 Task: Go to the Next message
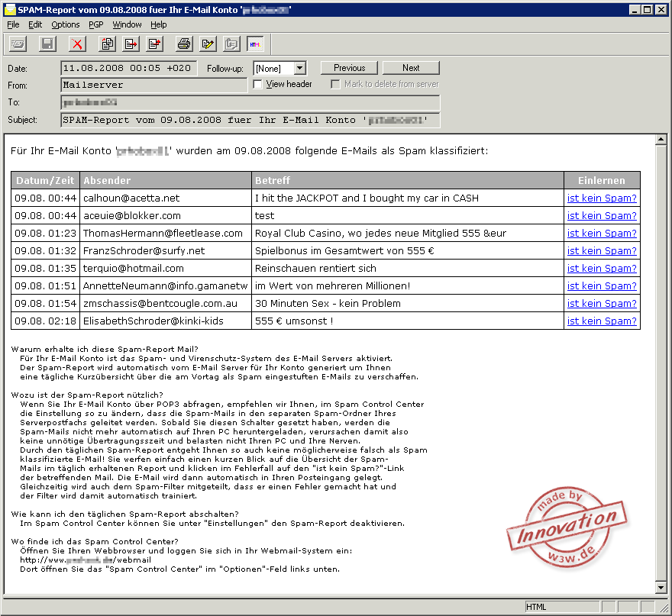[x=411, y=68]
